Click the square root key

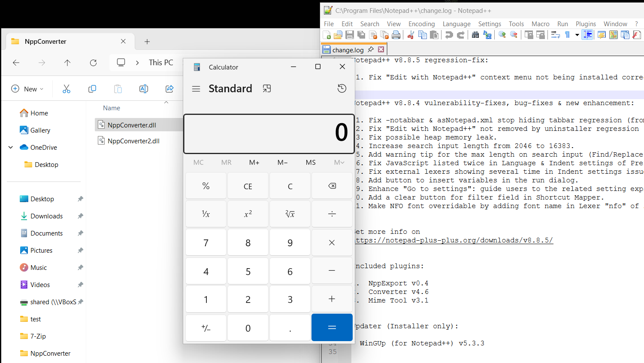(x=290, y=214)
